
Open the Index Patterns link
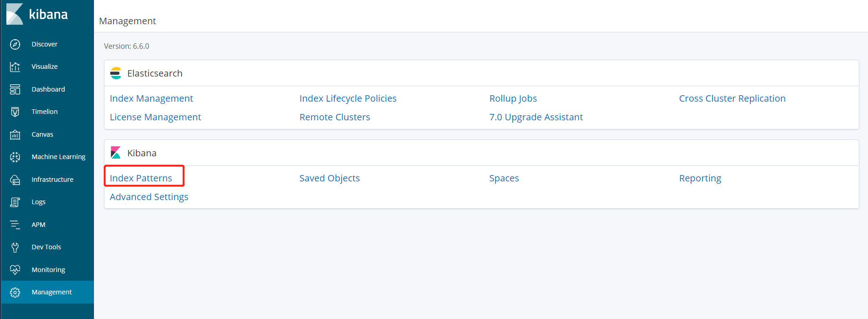pos(141,178)
